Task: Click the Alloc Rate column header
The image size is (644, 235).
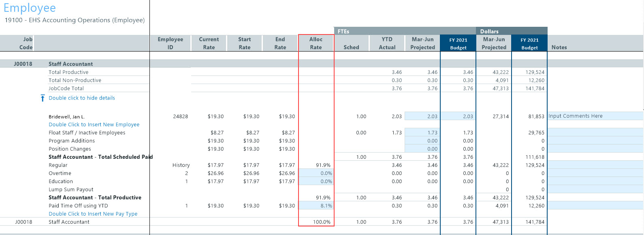Action: tap(316, 43)
